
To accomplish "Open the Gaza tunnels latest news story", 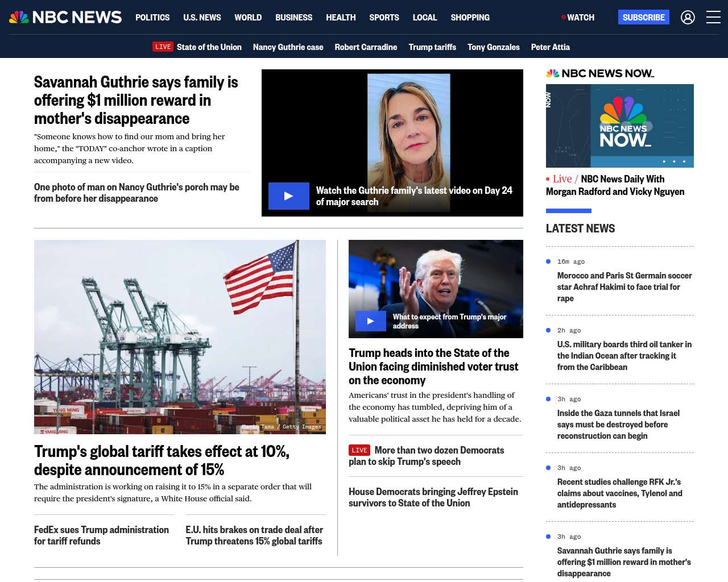I will pos(618,425).
